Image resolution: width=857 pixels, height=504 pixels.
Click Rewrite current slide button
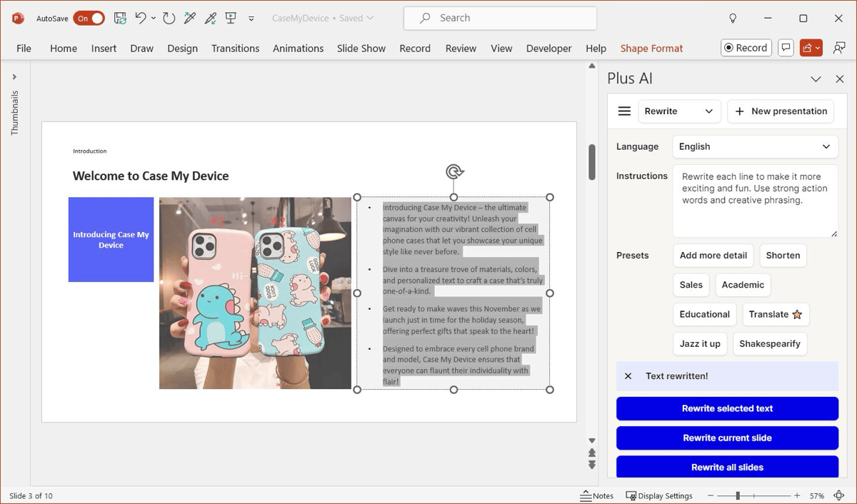727,438
